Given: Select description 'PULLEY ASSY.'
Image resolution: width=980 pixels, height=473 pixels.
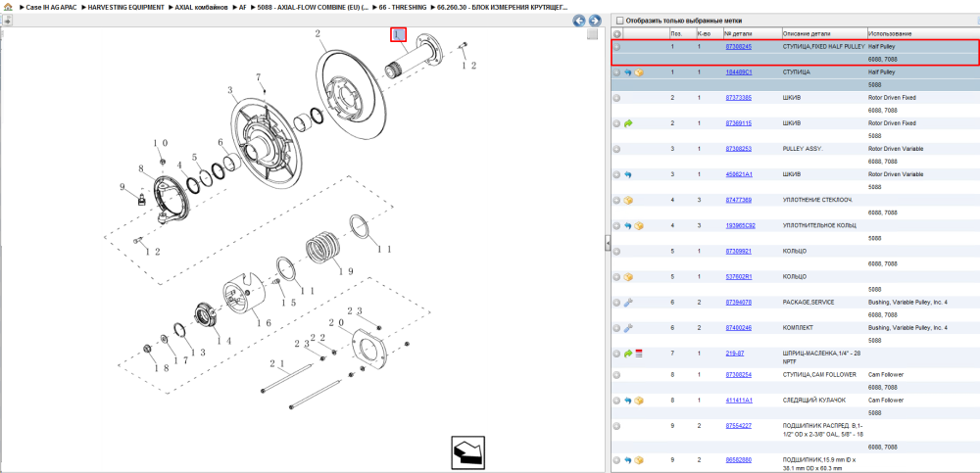Looking at the screenshot, I should click(x=803, y=149).
